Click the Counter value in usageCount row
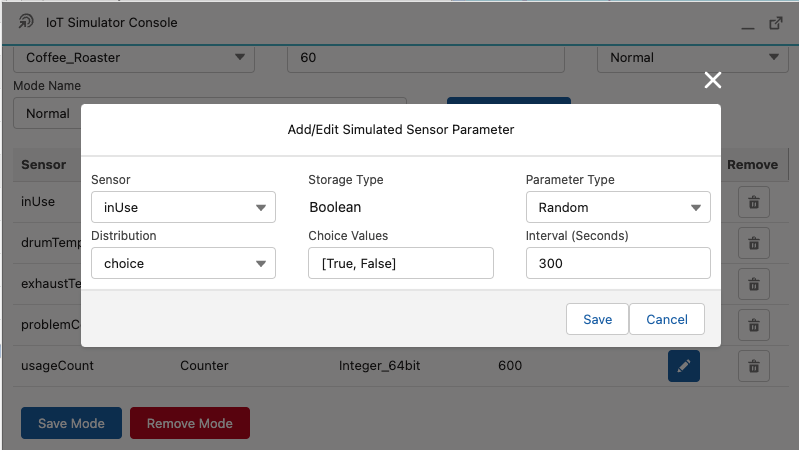Image resolution: width=799 pixels, height=450 pixels. 204,365
